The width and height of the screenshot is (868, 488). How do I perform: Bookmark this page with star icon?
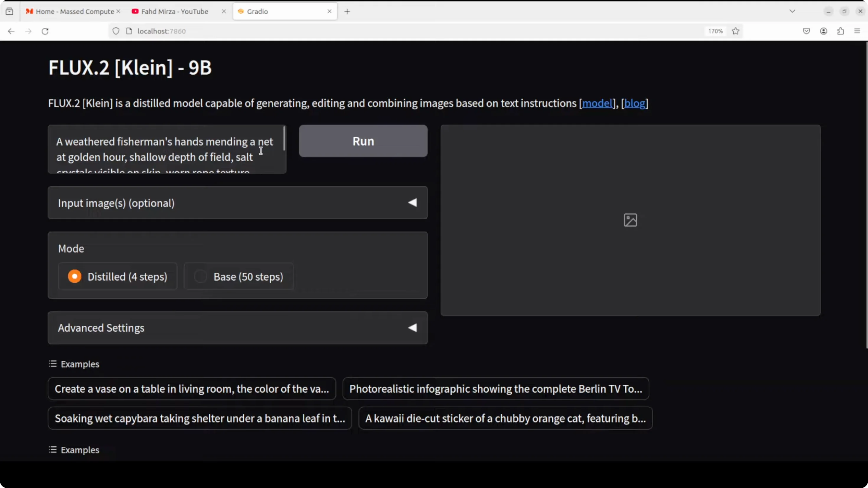coord(735,31)
